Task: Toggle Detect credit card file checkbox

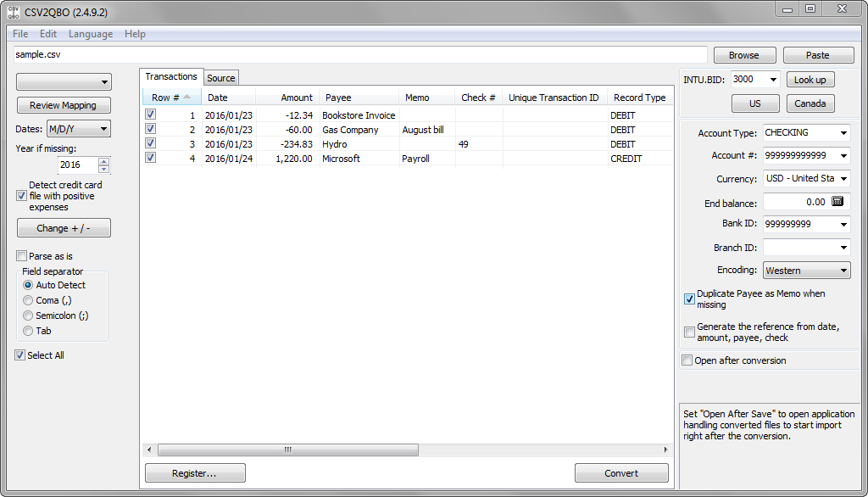Action: click(x=21, y=196)
